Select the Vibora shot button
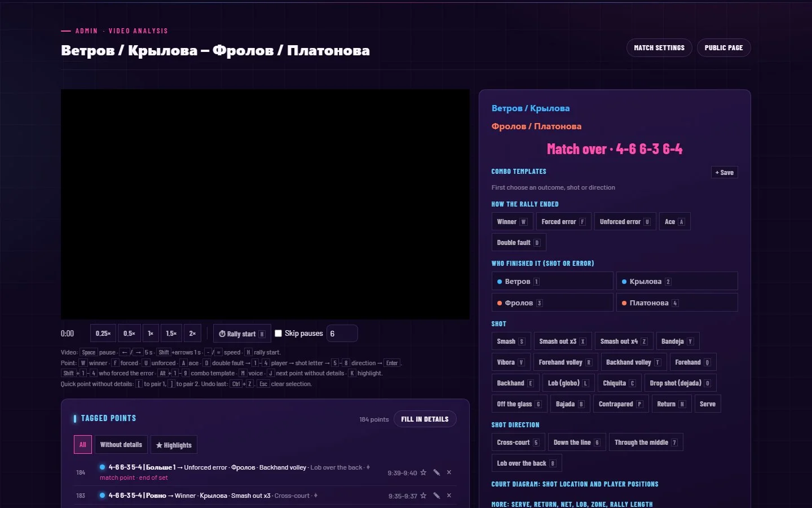Viewport: 812px width, 508px height. click(511, 362)
